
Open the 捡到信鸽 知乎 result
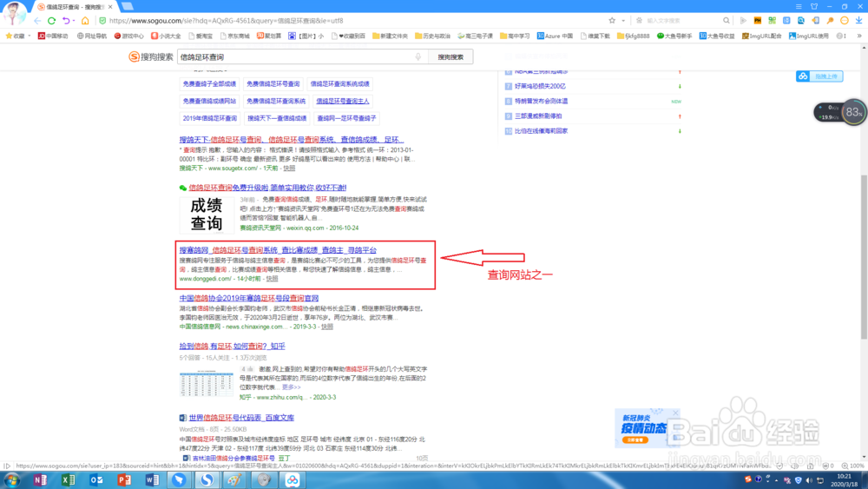click(232, 346)
